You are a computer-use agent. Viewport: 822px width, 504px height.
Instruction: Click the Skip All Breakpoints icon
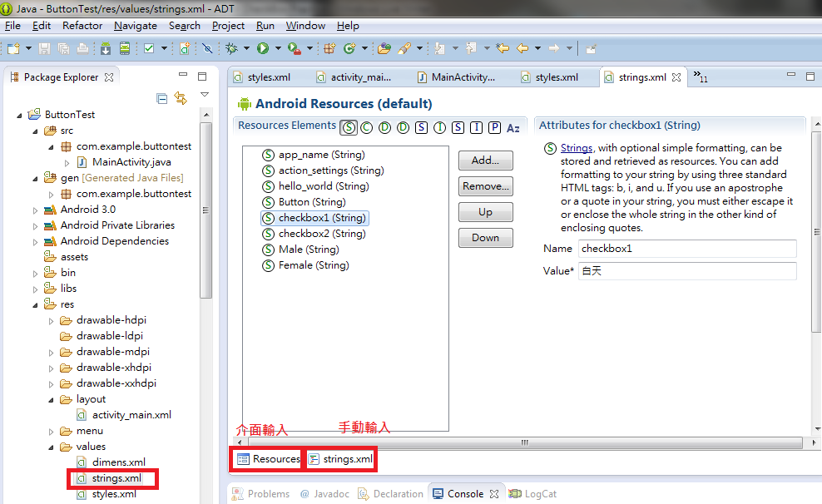tap(208, 49)
